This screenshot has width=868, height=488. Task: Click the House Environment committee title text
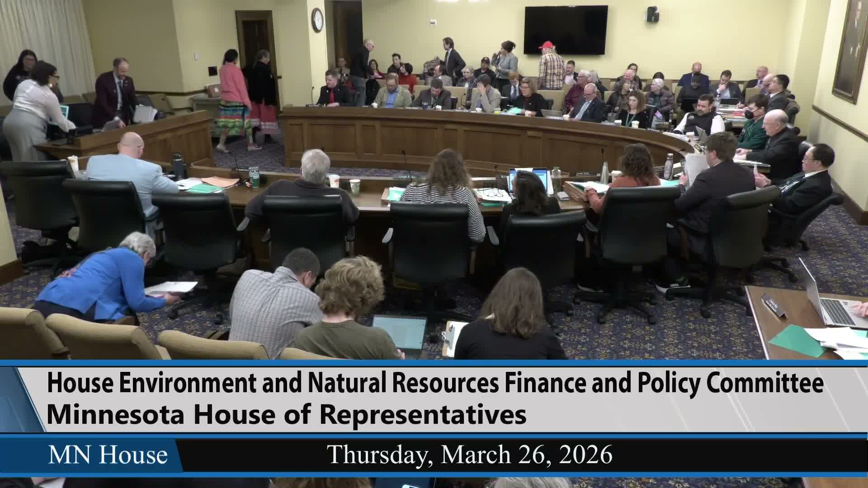[435, 384]
